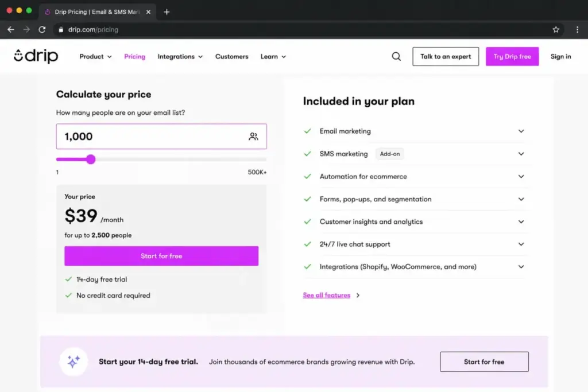Screen dimensions: 588x392
Task: Open the Integrations dropdown in the navigation
Action: click(180, 57)
